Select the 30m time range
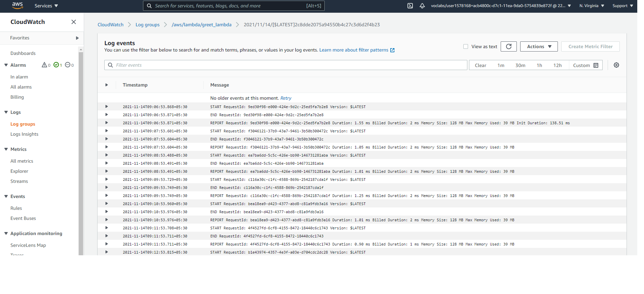644x294 pixels. click(x=520, y=65)
